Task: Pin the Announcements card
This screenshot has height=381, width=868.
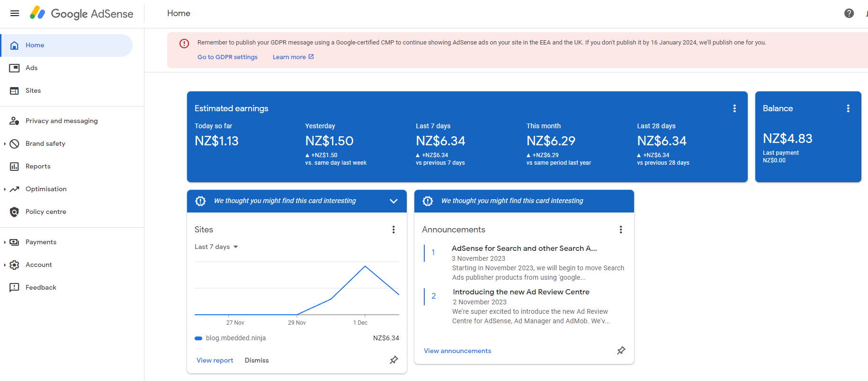Action: (621, 351)
